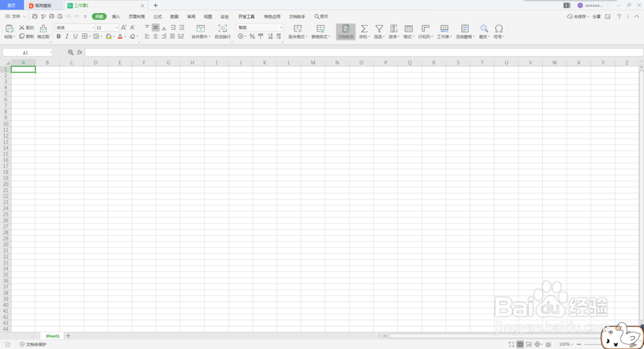
Task: Toggle align text left
Action: point(147,37)
